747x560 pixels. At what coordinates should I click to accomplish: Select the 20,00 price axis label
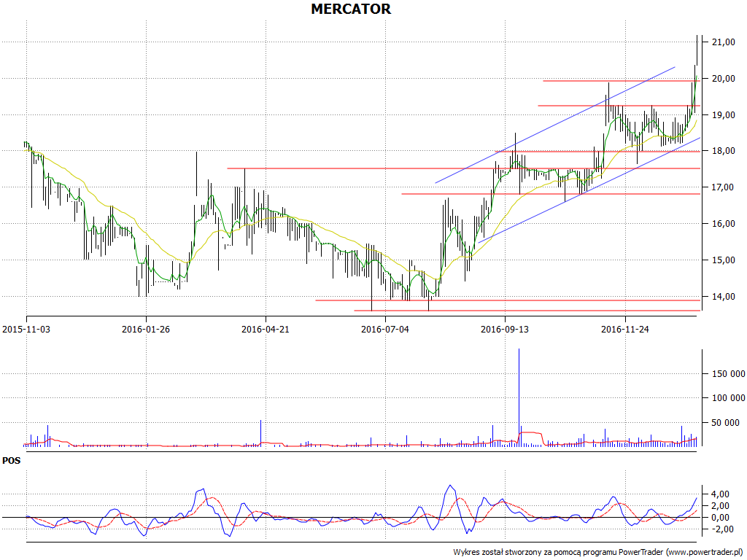[723, 79]
